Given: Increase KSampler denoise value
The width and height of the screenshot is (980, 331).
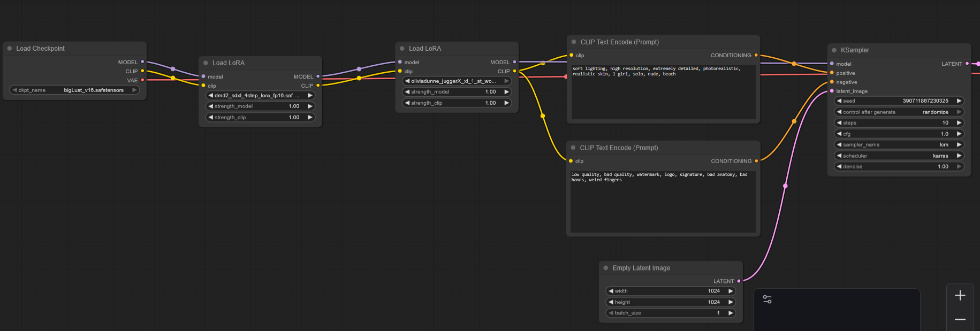Looking at the screenshot, I should (x=959, y=166).
